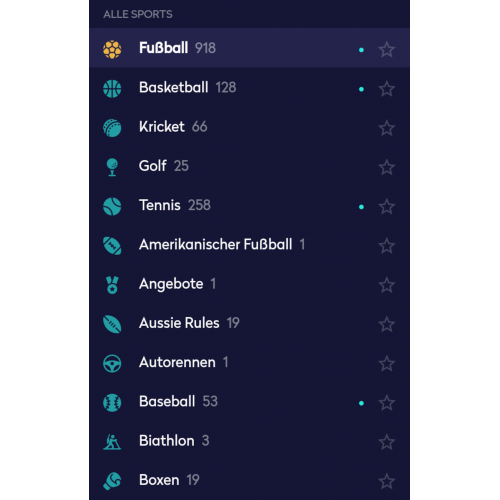Click the cricket ball icon
The height and width of the screenshot is (500, 500).
coord(112,128)
